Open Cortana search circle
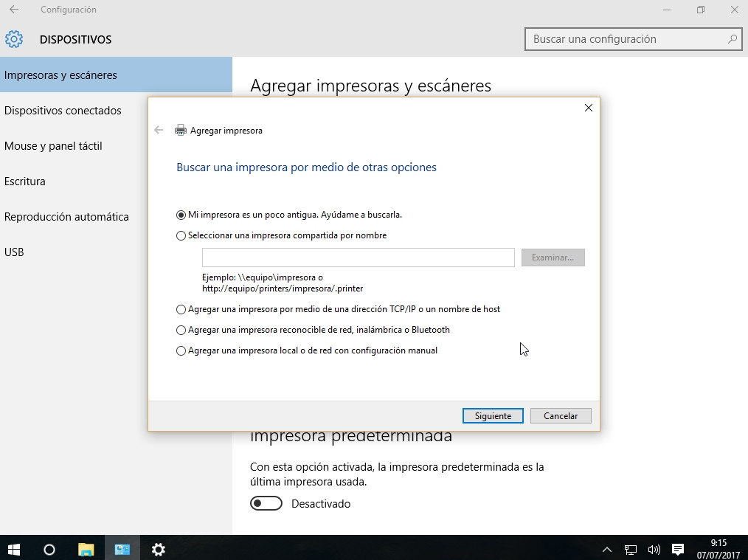 click(49, 549)
